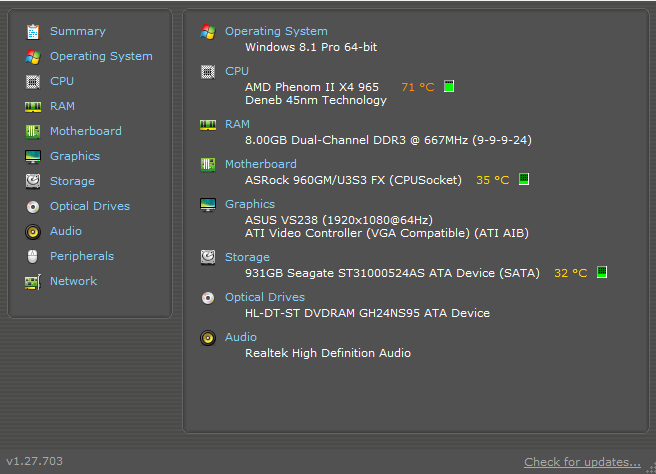Click the Peripherals mouse icon in sidebar
This screenshot has width=656, height=474.
point(33,256)
